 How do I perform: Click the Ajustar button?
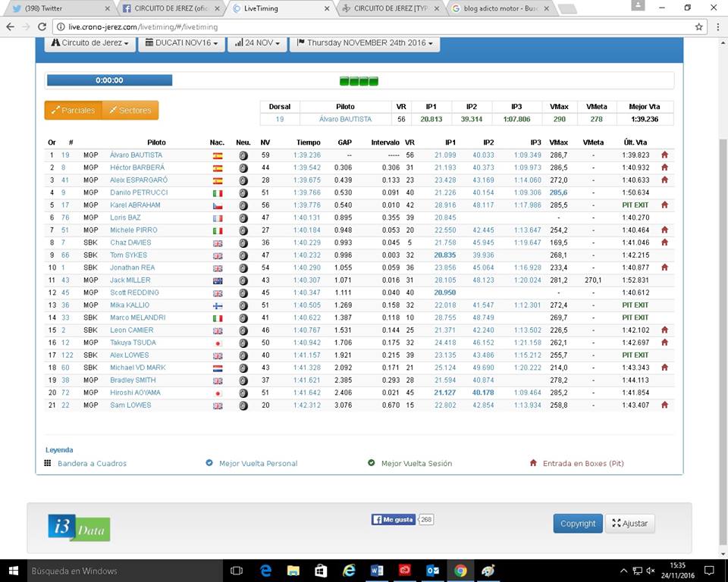coord(629,524)
